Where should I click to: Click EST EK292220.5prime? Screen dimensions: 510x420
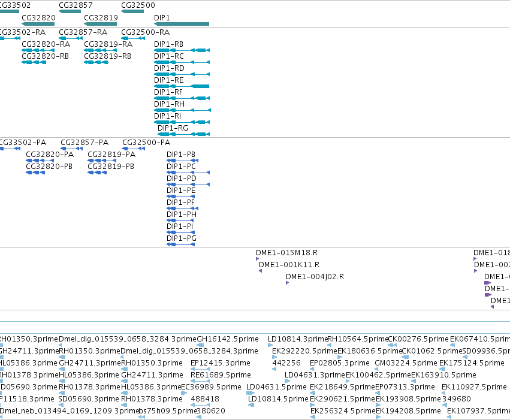(304, 351)
